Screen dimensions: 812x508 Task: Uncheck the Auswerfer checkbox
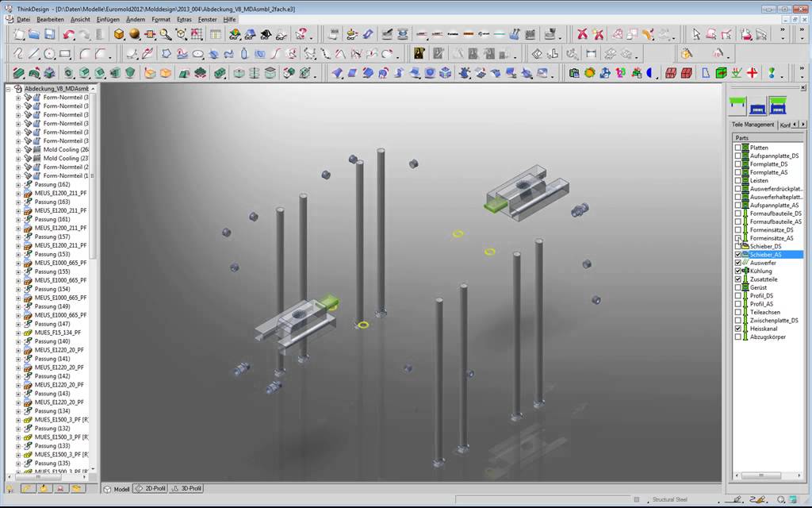coord(738,263)
